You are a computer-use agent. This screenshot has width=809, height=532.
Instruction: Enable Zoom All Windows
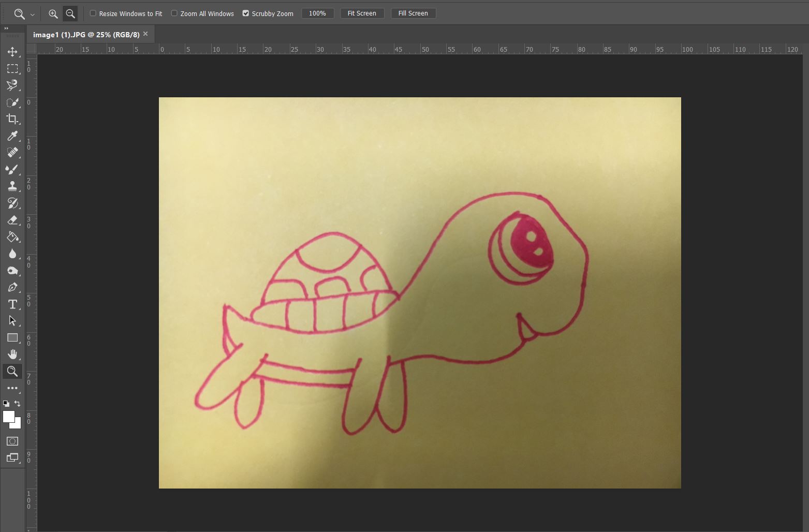[x=174, y=13]
